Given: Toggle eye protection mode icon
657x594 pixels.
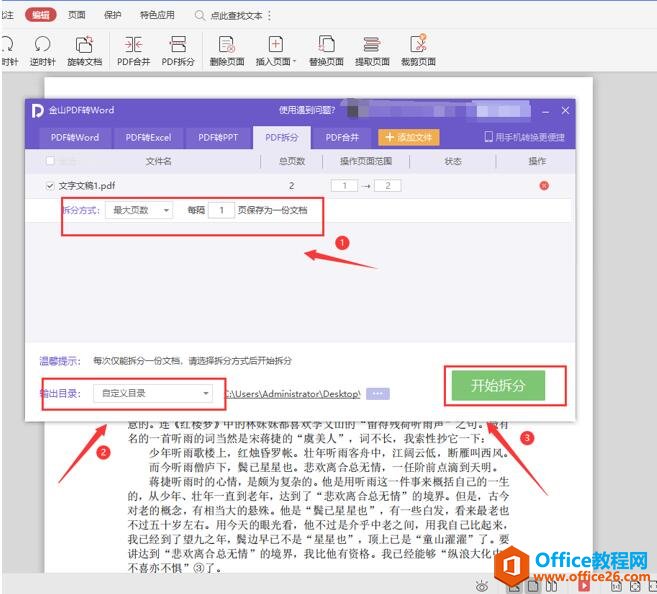Looking at the screenshot, I should pyautogui.click(x=482, y=586).
